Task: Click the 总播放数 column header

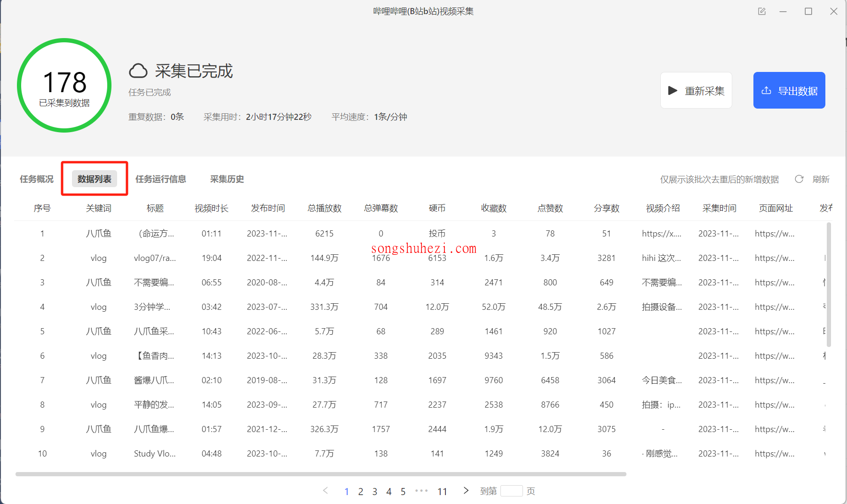Action: click(x=325, y=208)
